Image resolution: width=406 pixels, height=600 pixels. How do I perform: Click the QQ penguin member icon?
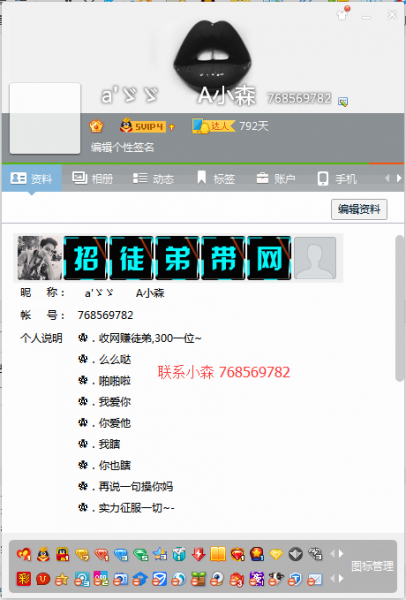43,554
